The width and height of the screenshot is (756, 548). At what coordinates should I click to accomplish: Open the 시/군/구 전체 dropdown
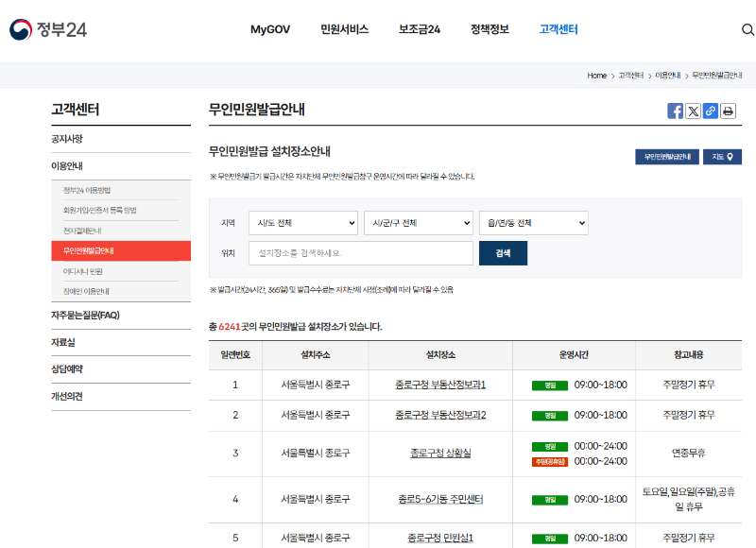420,223
